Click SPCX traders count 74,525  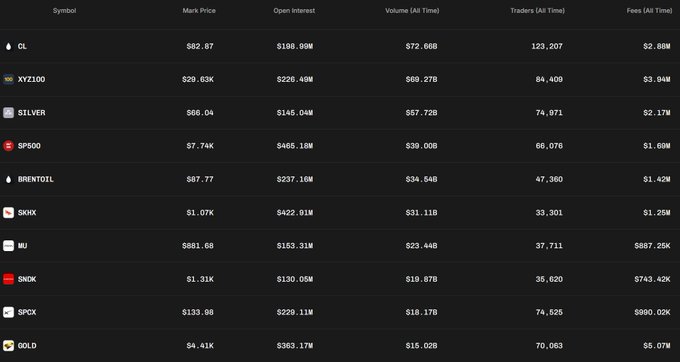549,312
